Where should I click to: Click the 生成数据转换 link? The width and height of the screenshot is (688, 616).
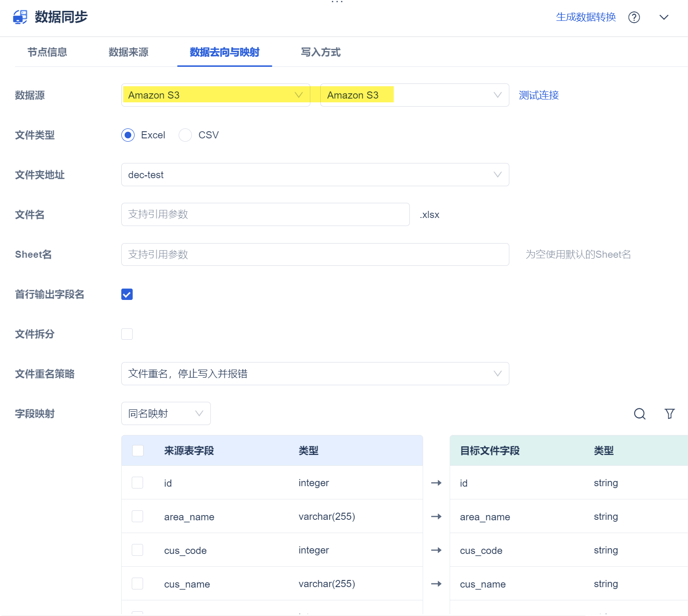[x=586, y=17]
